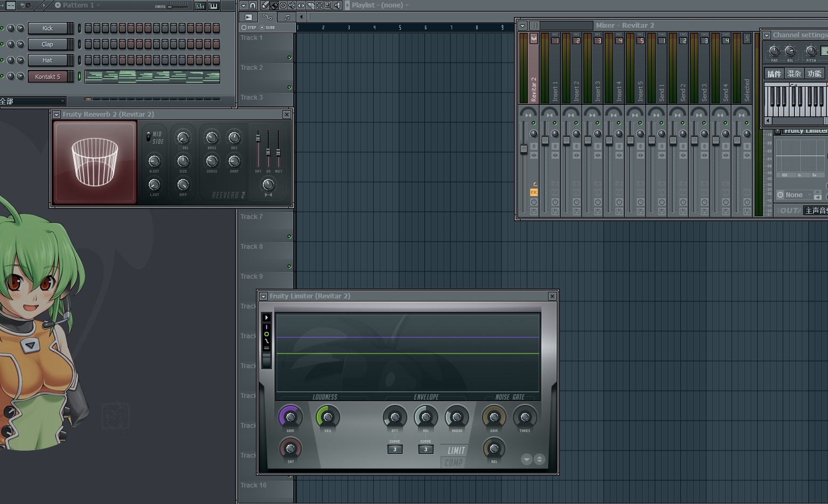
Task: Select the Playlist automation curve tab
Action: 268,17
